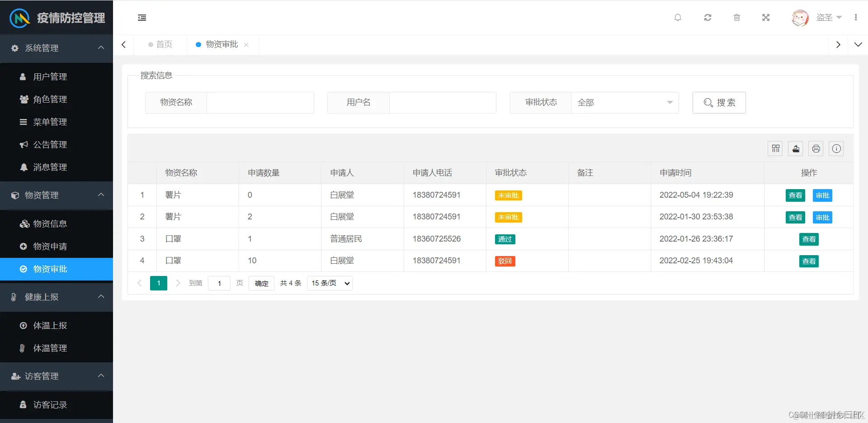Viewport: 868px width, 423px height.
Task: Focus the 用户名 search field
Action: pos(443,103)
